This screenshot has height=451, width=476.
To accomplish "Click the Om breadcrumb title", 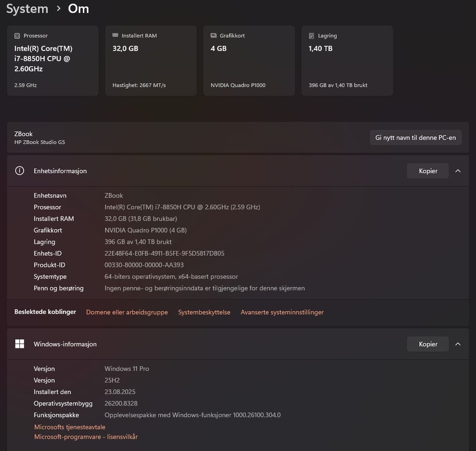I will tap(78, 9).
